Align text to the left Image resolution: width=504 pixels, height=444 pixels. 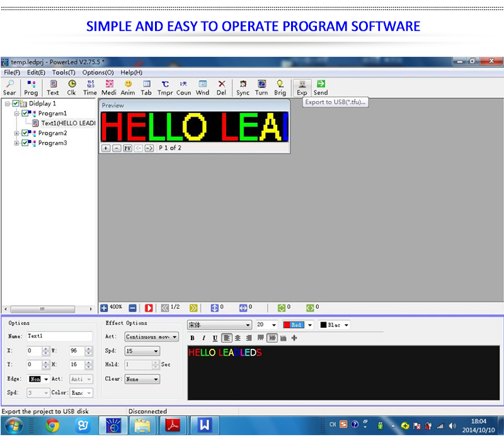pyautogui.click(x=227, y=338)
